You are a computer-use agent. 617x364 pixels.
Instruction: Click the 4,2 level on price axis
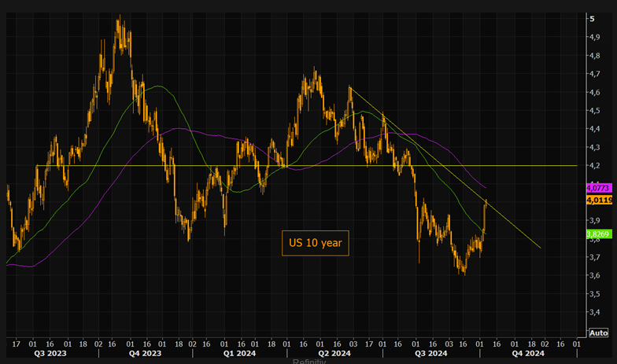click(595, 166)
